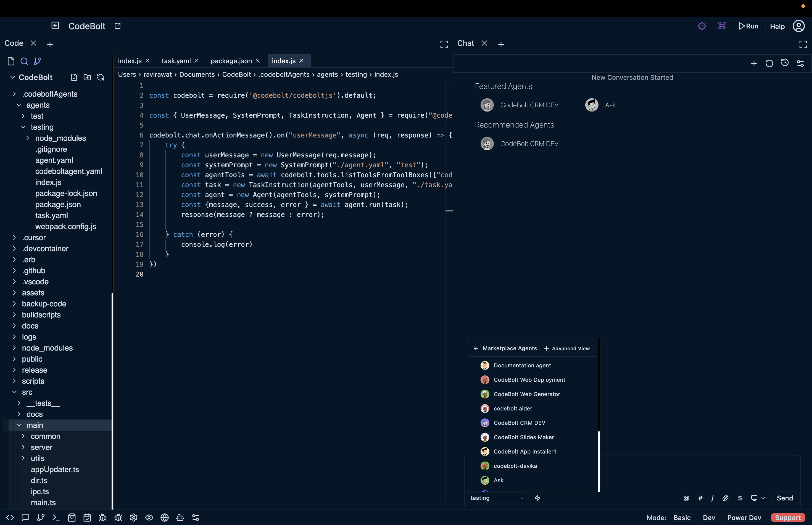Collapse sidebar with the panel arrow icon

point(55,26)
